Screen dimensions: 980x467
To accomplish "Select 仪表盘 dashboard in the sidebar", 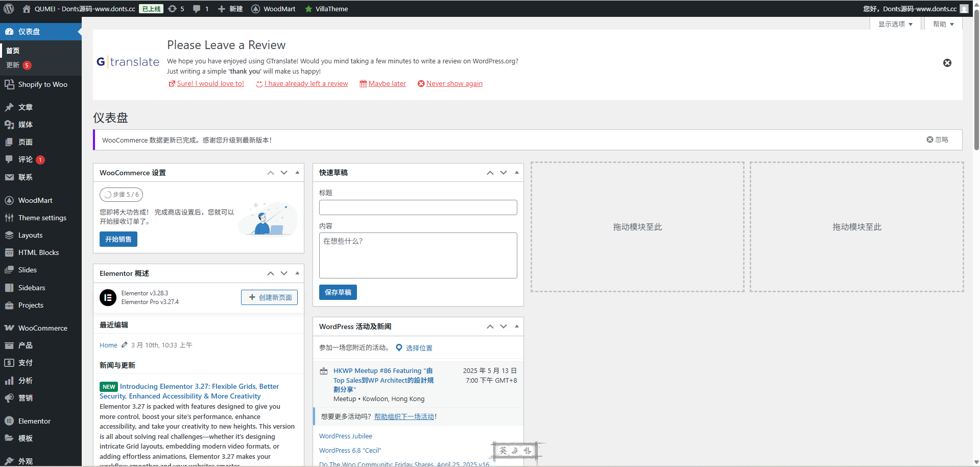I will pos(41,31).
